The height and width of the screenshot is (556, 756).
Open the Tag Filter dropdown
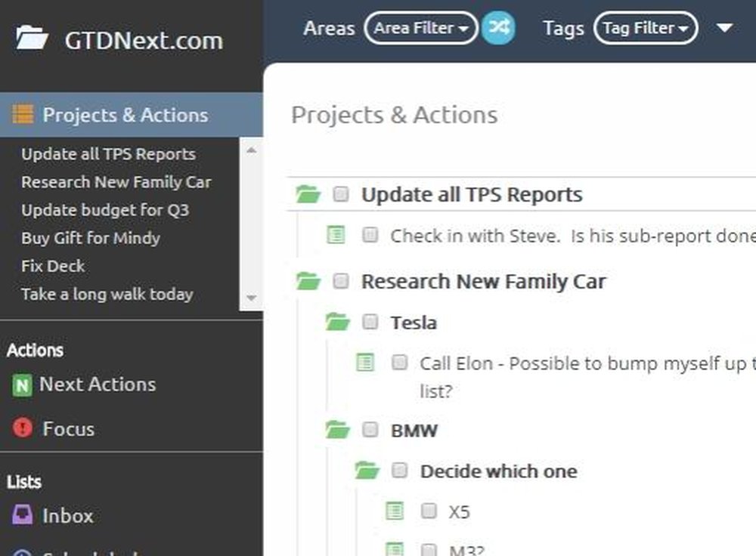tap(645, 28)
